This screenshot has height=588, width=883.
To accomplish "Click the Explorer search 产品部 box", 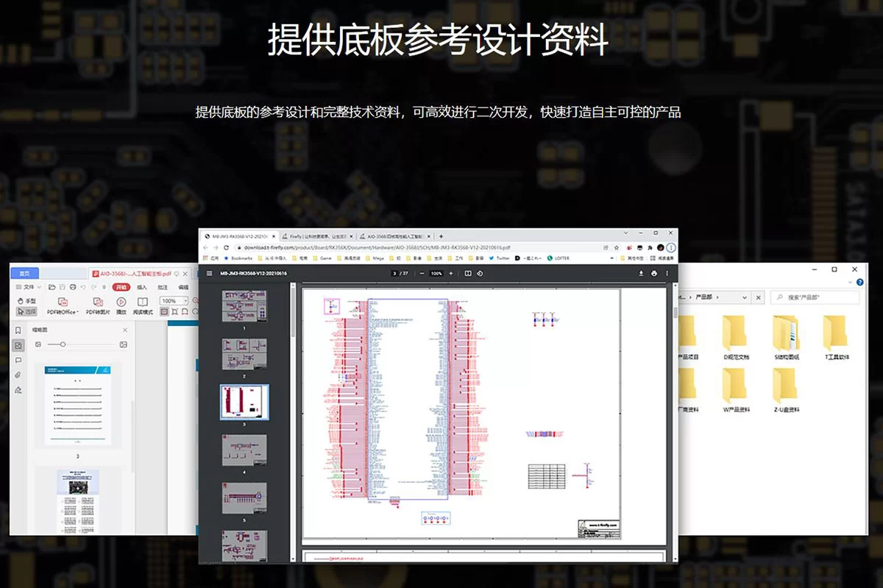I will (815, 297).
